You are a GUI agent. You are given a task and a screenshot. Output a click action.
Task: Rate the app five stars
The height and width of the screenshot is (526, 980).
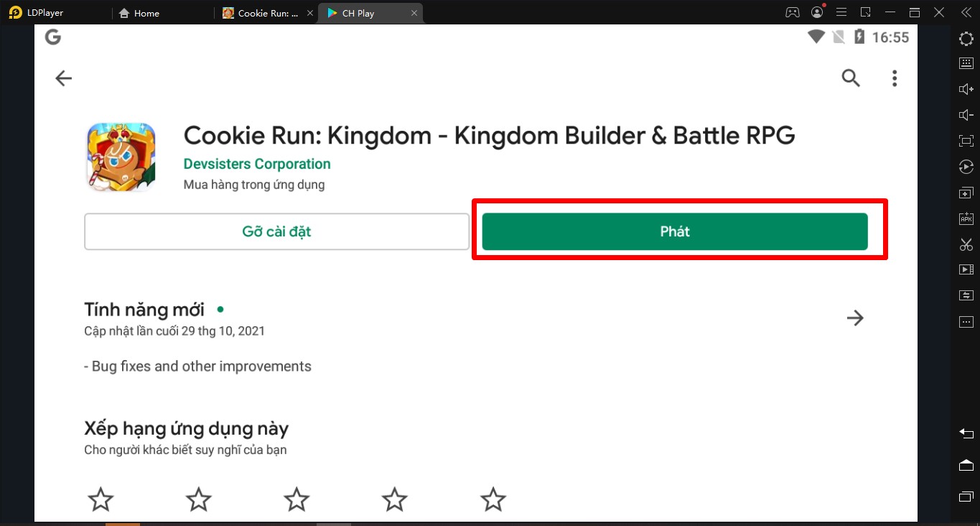(493, 499)
